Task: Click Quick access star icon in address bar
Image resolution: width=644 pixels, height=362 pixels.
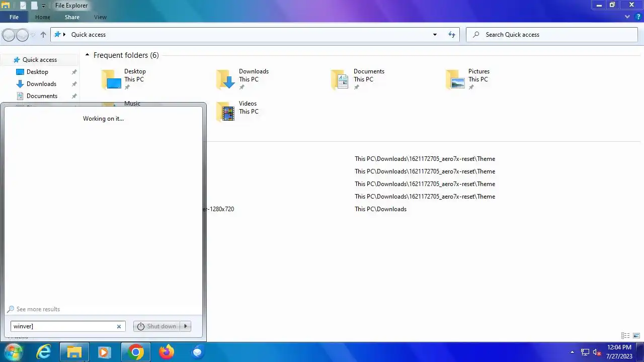Action: point(57,35)
